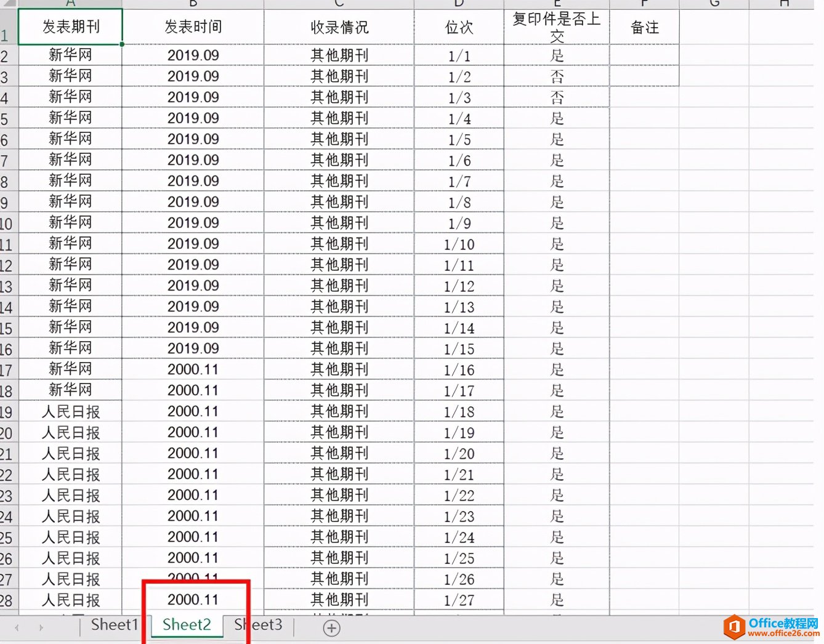Click 2000.11 in the 1/22 row
Image resolution: width=824 pixels, height=644 pixels.
click(x=193, y=495)
